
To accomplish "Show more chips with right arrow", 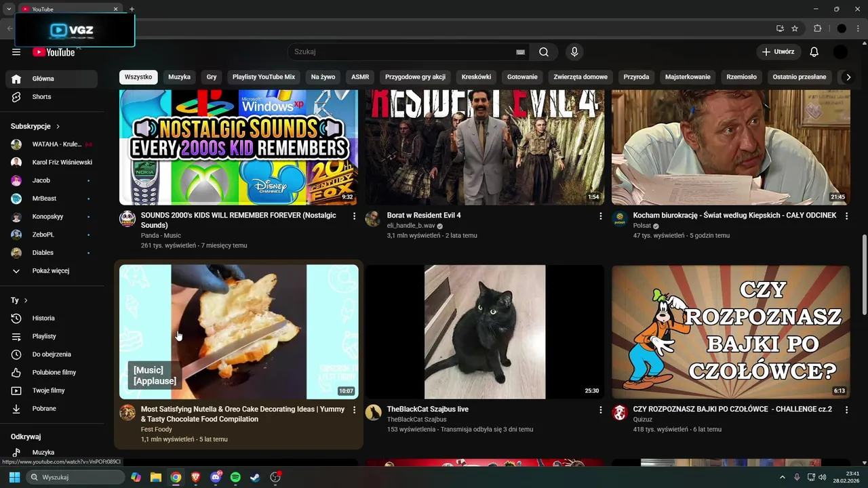I will pos(848,77).
